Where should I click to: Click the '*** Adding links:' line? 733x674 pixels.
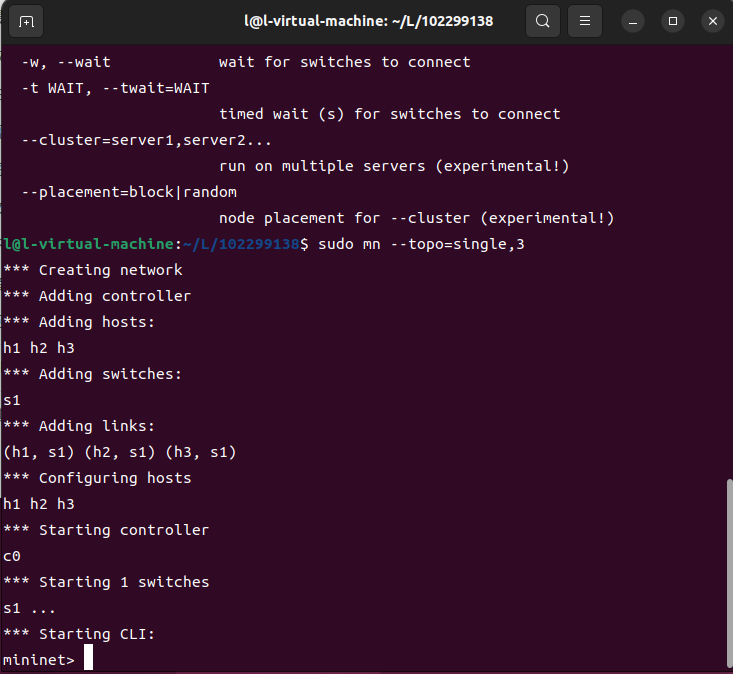(x=79, y=426)
